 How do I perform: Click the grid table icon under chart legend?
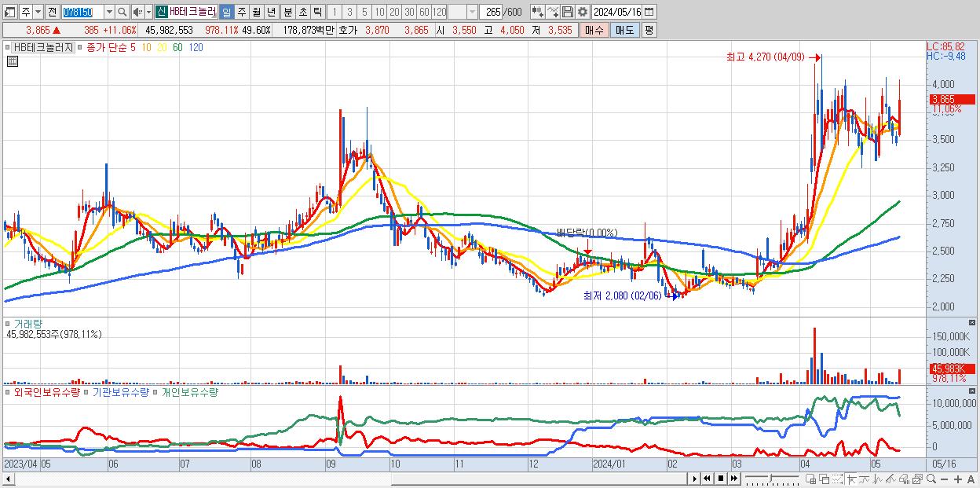coord(11,61)
